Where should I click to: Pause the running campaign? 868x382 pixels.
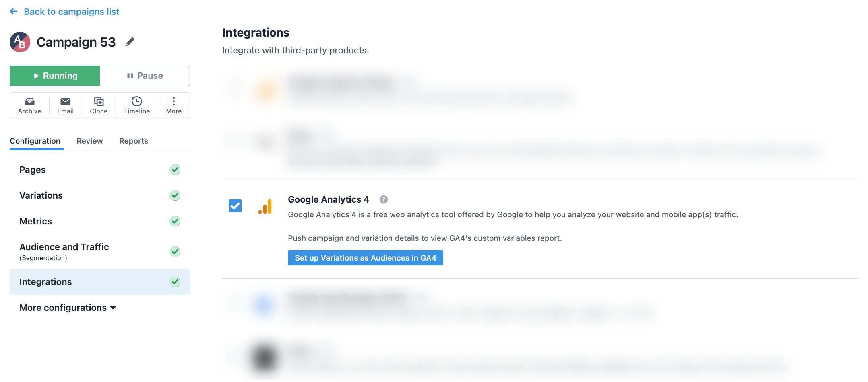[145, 76]
